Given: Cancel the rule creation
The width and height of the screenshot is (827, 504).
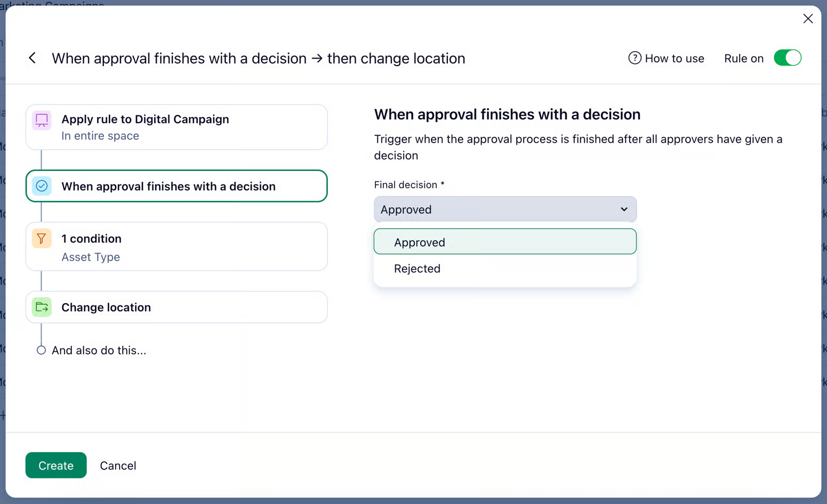Looking at the screenshot, I should pyautogui.click(x=118, y=466).
